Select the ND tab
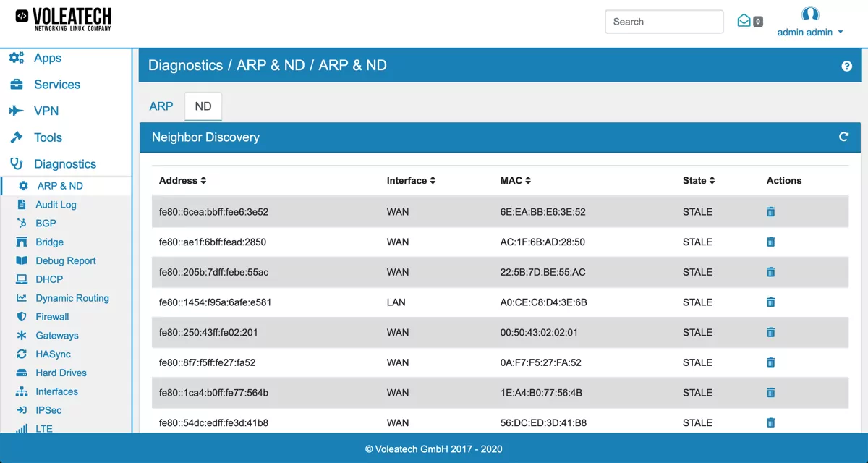The width and height of the screenshot is (868, 463). [203, 106]
